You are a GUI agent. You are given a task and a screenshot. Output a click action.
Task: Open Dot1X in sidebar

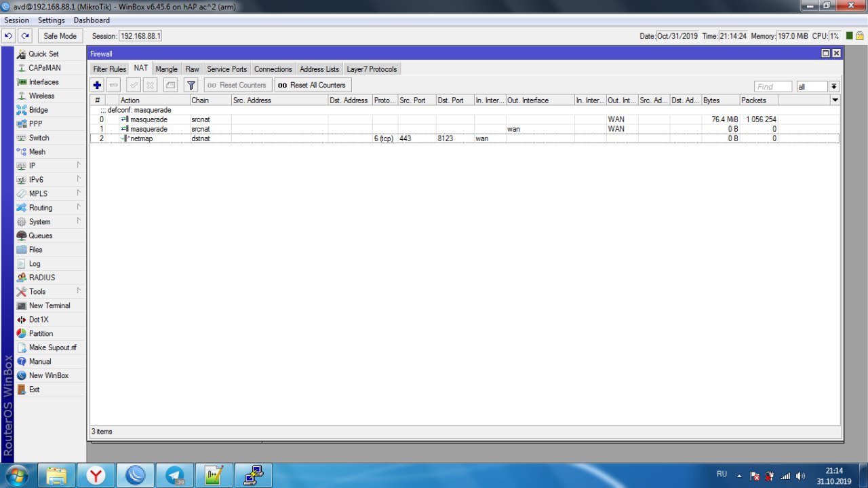click(51, 320)
